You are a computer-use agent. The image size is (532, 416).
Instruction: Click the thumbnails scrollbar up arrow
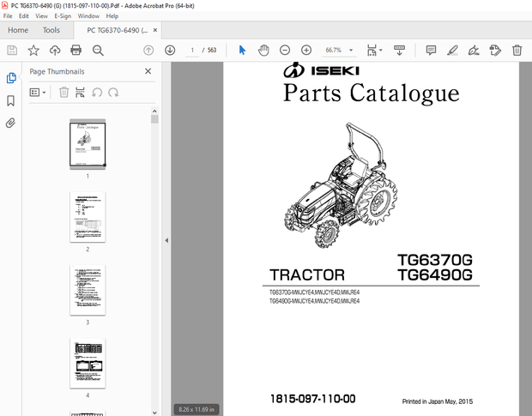(x=154, y=112)
